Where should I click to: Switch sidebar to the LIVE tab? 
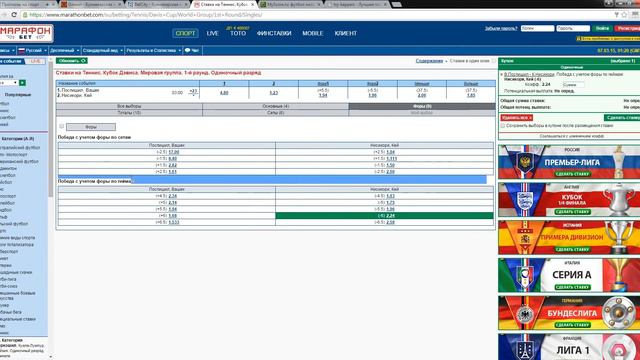tap(36, 61)
